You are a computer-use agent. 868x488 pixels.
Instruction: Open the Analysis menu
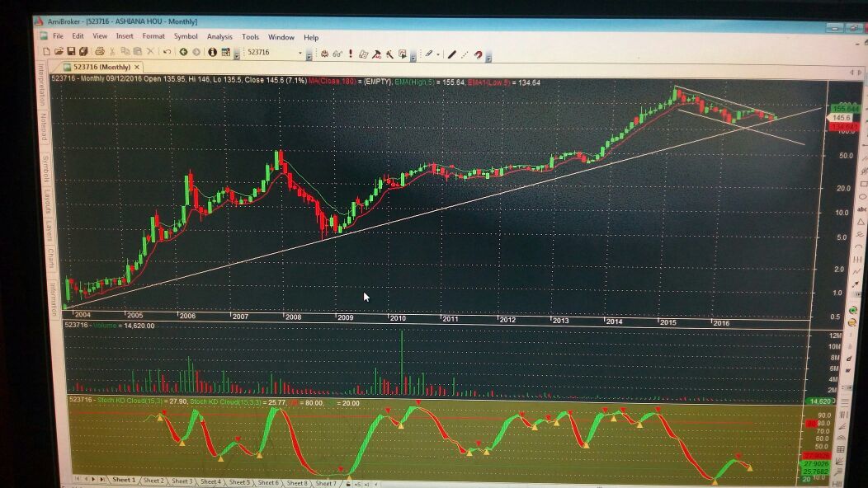219,37
